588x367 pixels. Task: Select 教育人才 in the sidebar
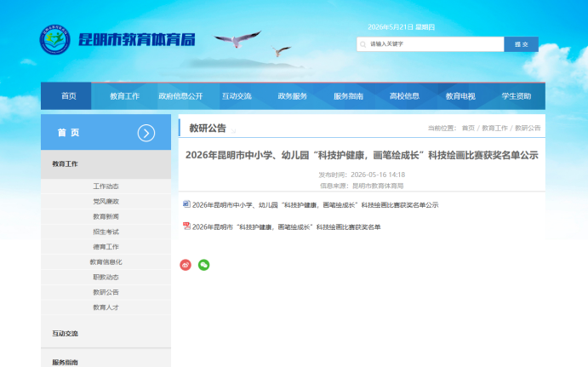(106, 307)
